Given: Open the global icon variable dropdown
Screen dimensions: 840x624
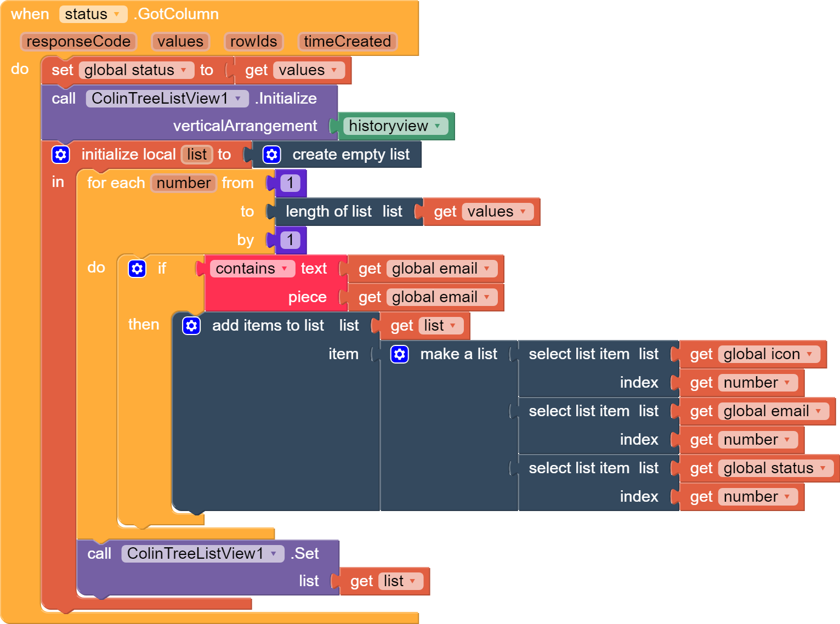Looking at the screenshot, I should 809,354.
